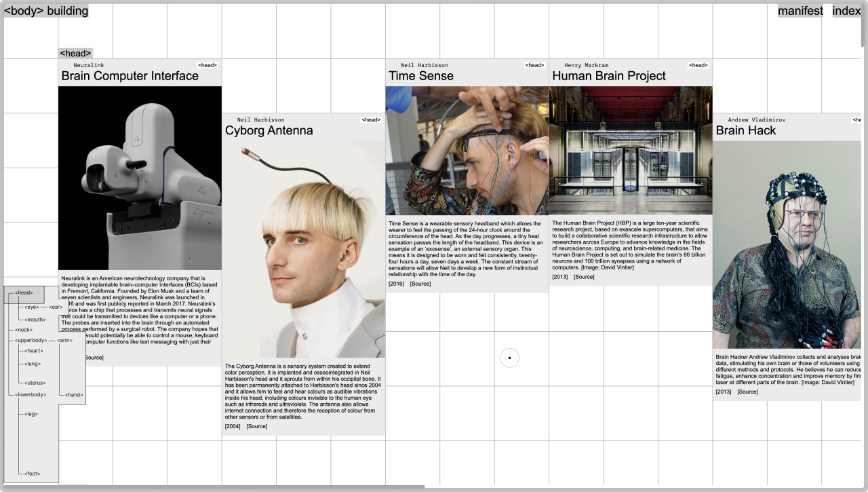Select the <foot> tree node
Image resolution: width=868 pixels, height=492 pixels.
[x=32, y=473]
